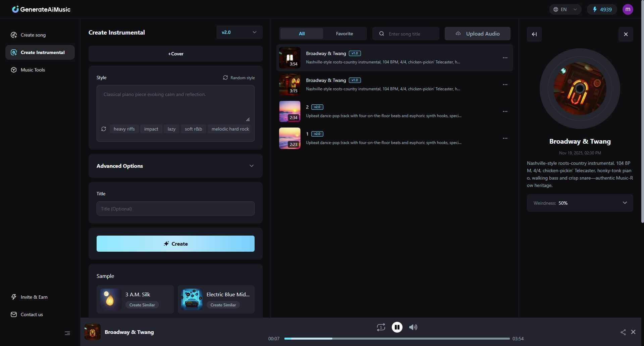The height and width of the screenshot is (346, 644).
Task: Click the lightning credits icon showing 4939
Action: pyautogui.click(x=595, y=9)
